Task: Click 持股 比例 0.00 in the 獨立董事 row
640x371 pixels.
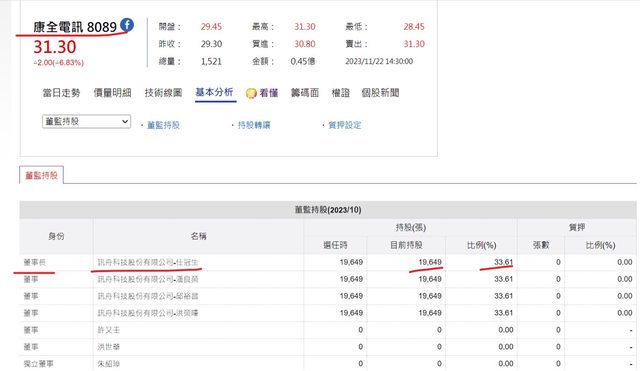Action: [x=506, y=364]
